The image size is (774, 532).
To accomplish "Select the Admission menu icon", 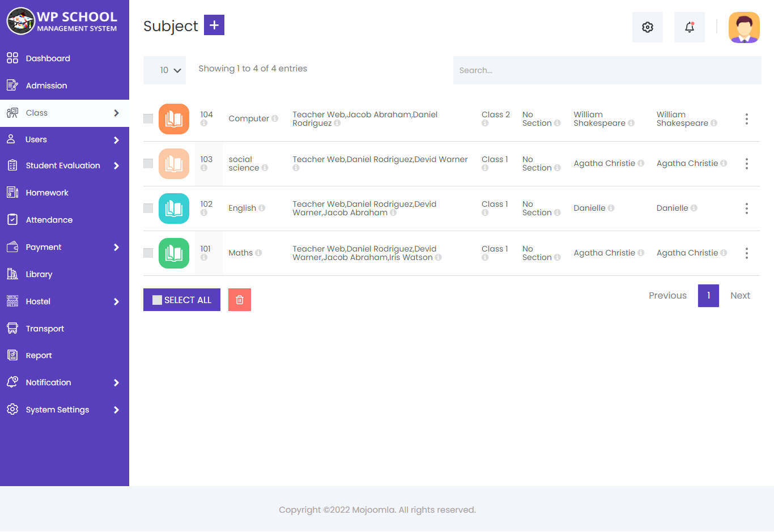I will pyautogui.click(x=11, y=85).
